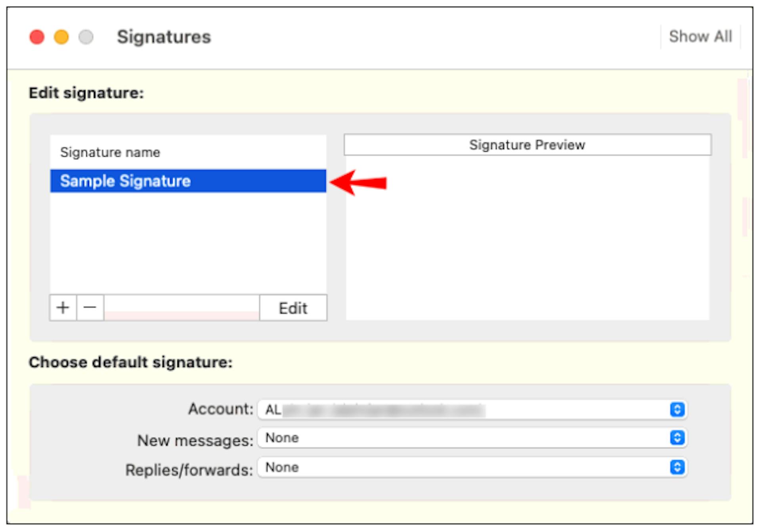Viewport: 761px width, 532px height.
Task: Click the Account dropdown stepper arrows
Action: pos(677,409)
